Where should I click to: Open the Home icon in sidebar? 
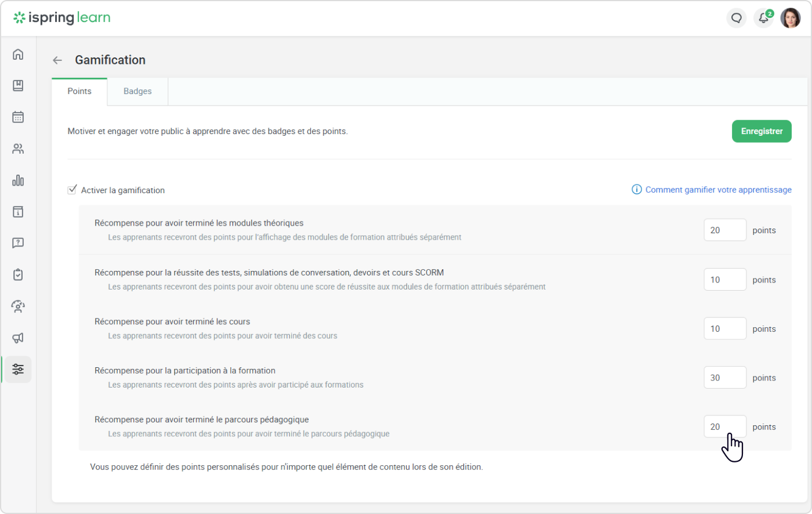[x=18, y=55]
